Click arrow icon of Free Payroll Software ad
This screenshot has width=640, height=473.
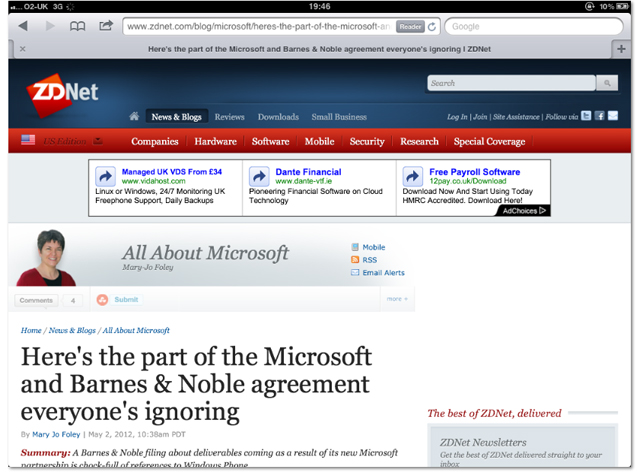coord(413,176)
